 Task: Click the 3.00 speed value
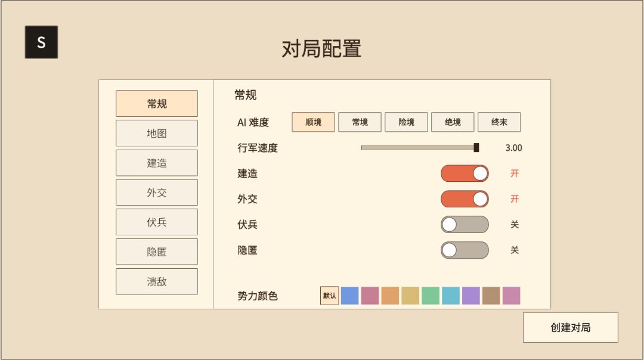[x=513, y=148]
